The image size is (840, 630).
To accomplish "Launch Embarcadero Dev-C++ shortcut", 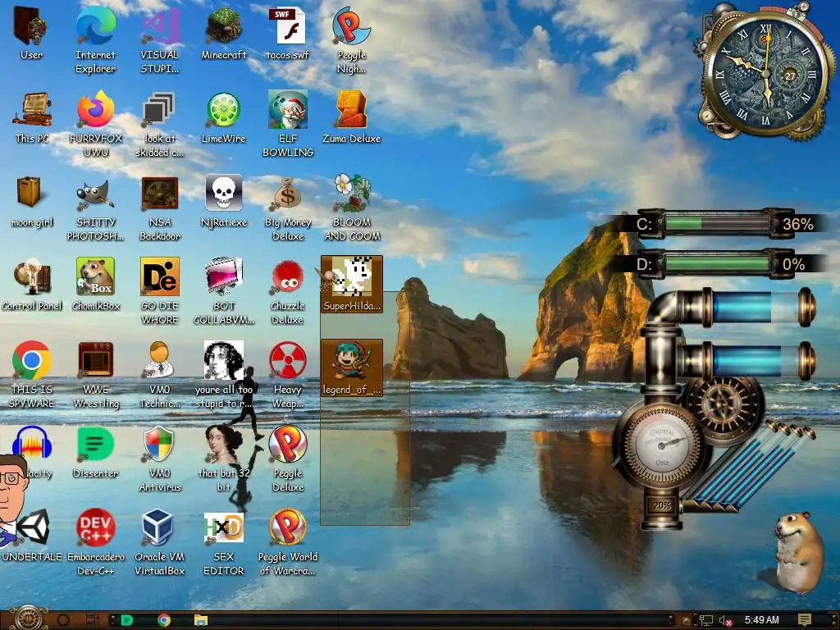I will (95, 542).
